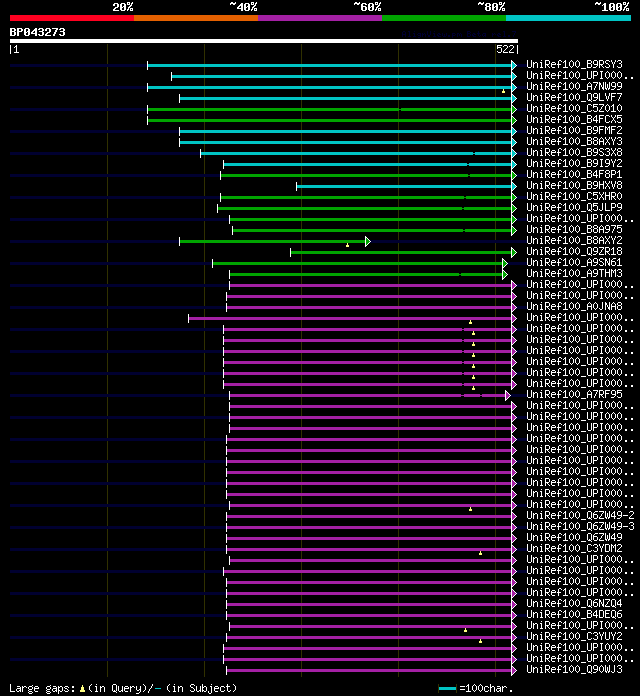The height and width of the screenshot is (696, 640).
Task: Click the 'Large gaps:' legend text
Action: click(42, 688)
